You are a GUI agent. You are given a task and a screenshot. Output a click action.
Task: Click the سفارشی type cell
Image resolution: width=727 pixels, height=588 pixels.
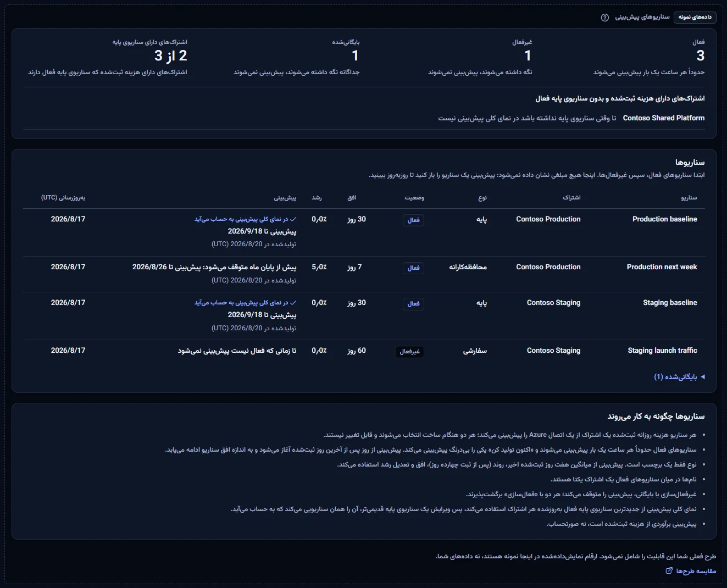pos(475,351)
